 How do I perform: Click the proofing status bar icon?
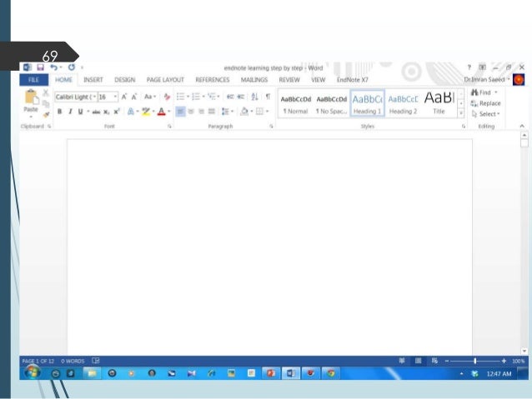click(x=96, y=361)
